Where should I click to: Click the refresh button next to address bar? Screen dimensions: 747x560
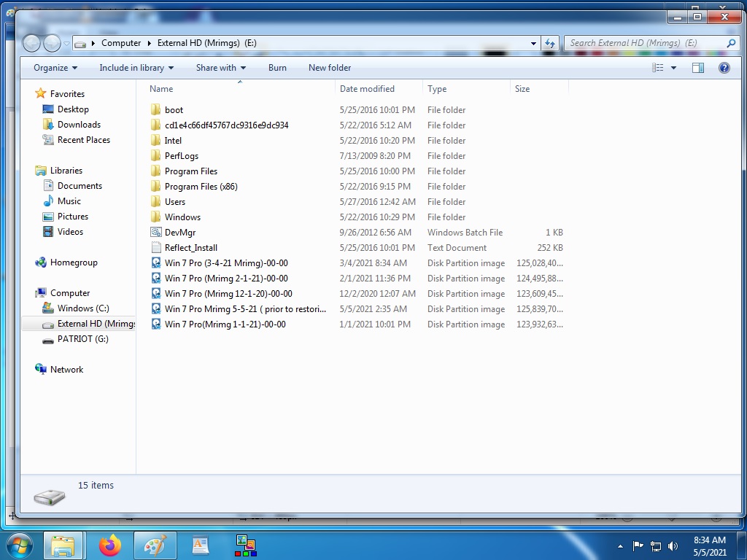(x=550, y=43)
